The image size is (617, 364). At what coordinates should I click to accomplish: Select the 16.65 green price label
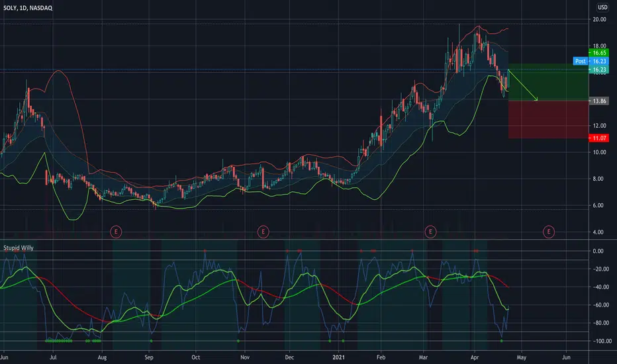tap(598, 53)
